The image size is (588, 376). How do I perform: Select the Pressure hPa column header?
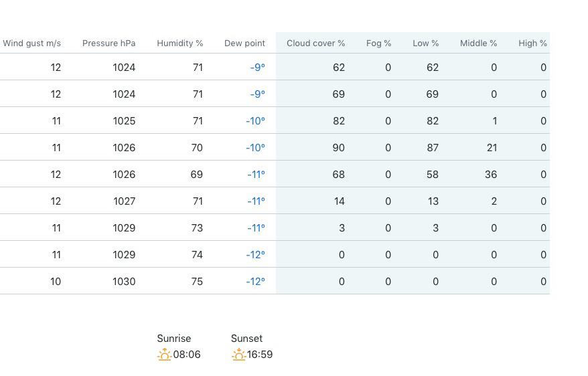click(x=108, y=43)
